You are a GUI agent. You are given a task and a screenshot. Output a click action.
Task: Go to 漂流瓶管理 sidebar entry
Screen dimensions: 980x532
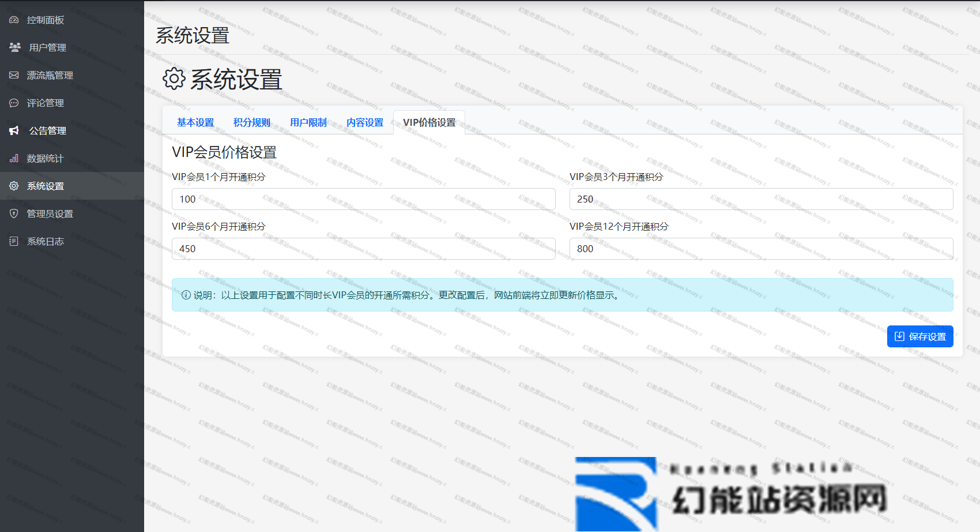pyautogui.click(x=72, y=75)
